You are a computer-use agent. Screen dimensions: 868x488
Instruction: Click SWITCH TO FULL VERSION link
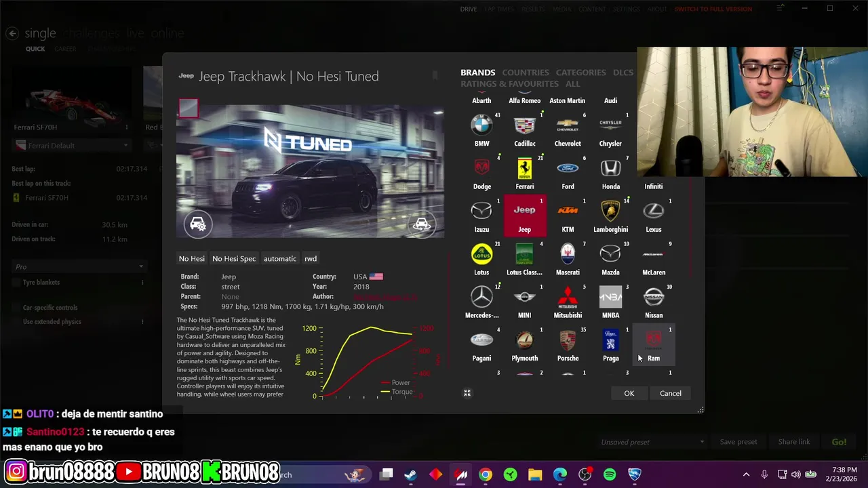click(x=713, y=9)
